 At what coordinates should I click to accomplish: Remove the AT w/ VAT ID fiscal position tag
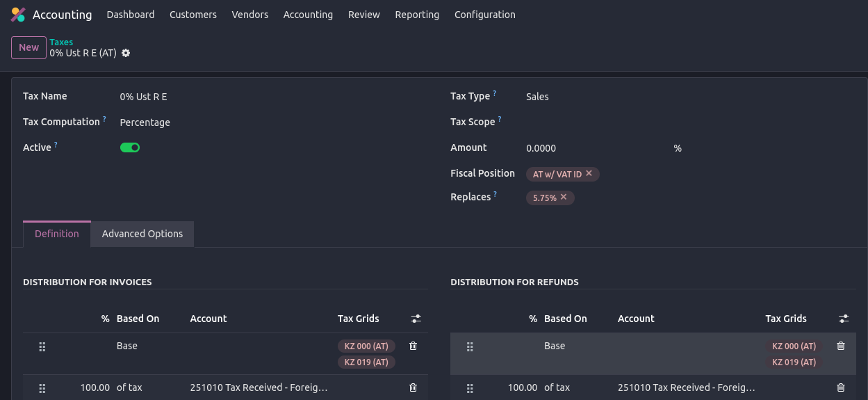[589, 174]
